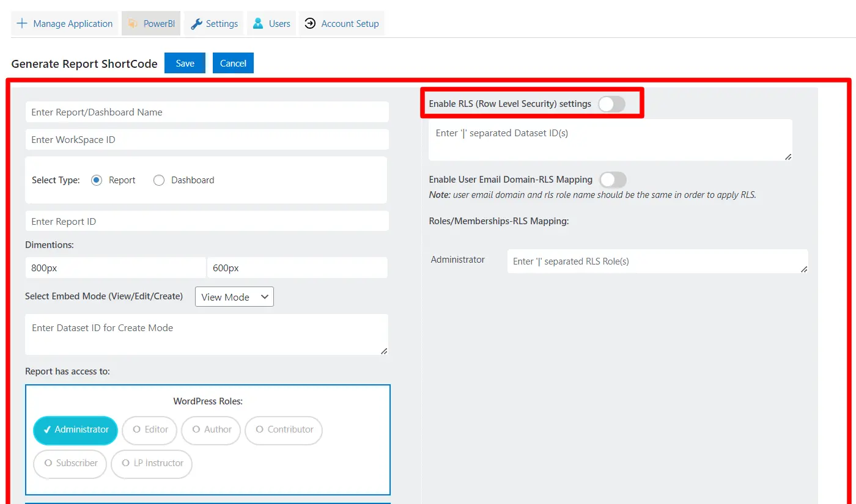Select the Dashboard radio button
This screenshot has height=504, width=856.
coord(158,180)
